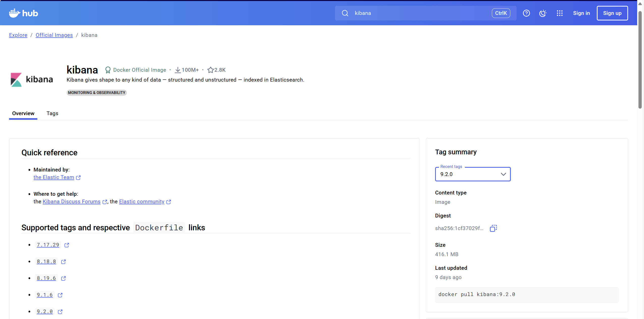This screenshot has height=319, width=644.
Task: Expand the Recent tags dropdown
Action: [469, 174]
